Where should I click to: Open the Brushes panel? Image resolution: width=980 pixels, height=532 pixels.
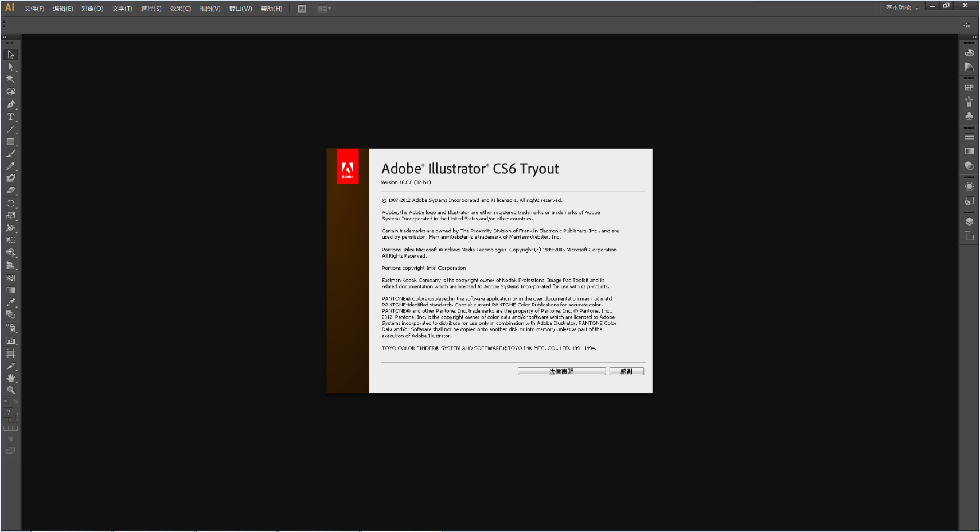969,102
